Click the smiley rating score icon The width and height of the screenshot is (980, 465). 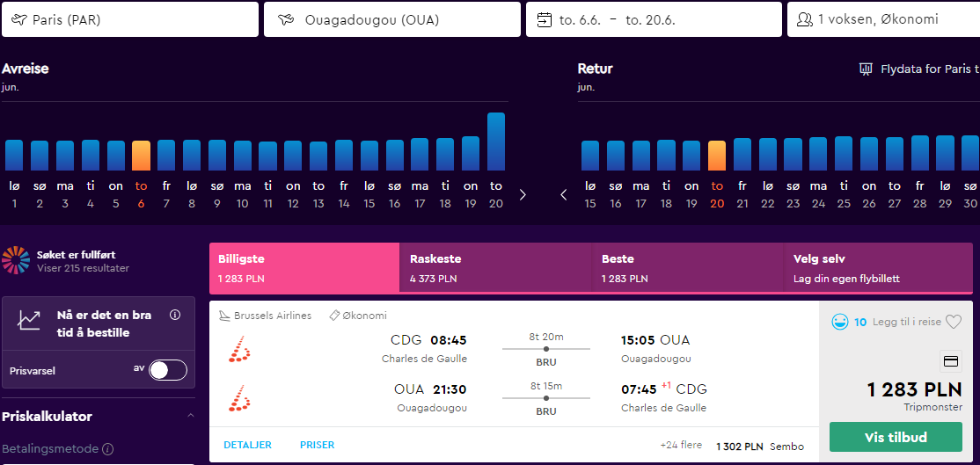pos(839,322)
